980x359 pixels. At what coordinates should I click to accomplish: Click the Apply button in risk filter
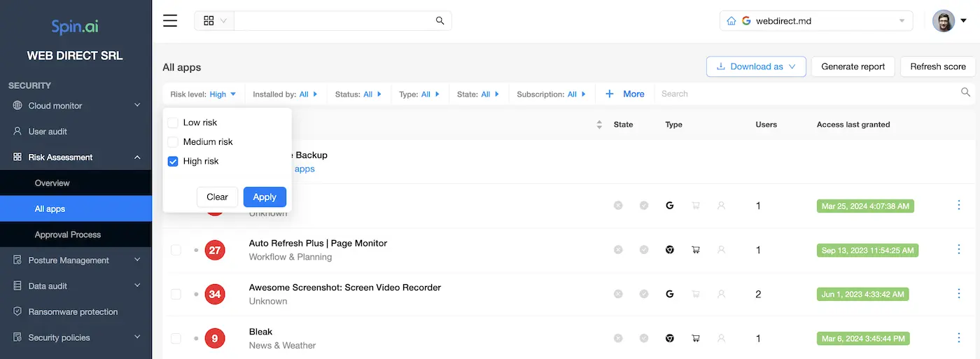pos(265,197)
